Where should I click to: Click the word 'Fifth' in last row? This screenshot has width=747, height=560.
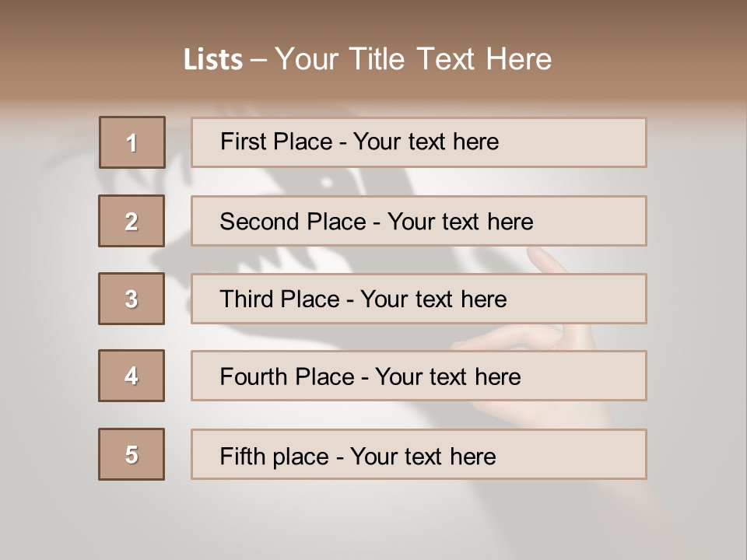click(x=243, y=456)
